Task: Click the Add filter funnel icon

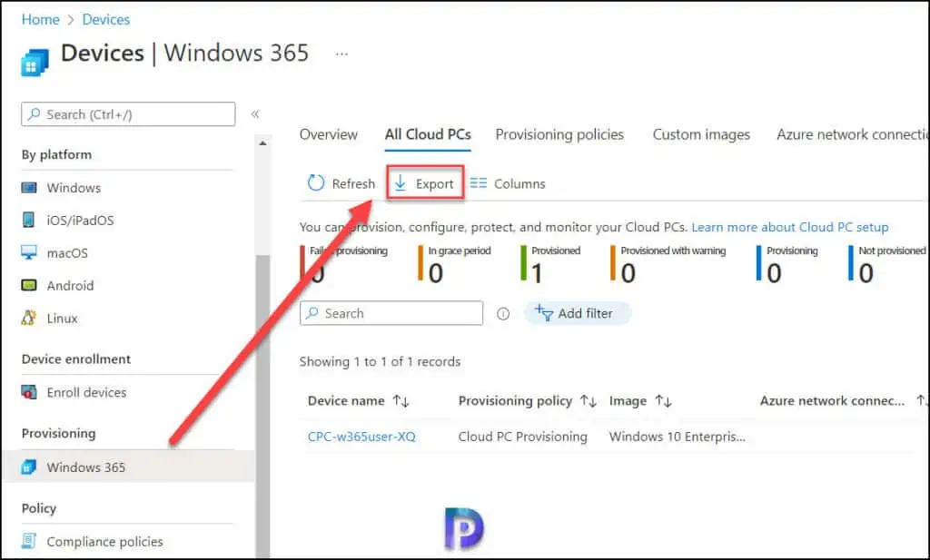Action: [544, 312]
